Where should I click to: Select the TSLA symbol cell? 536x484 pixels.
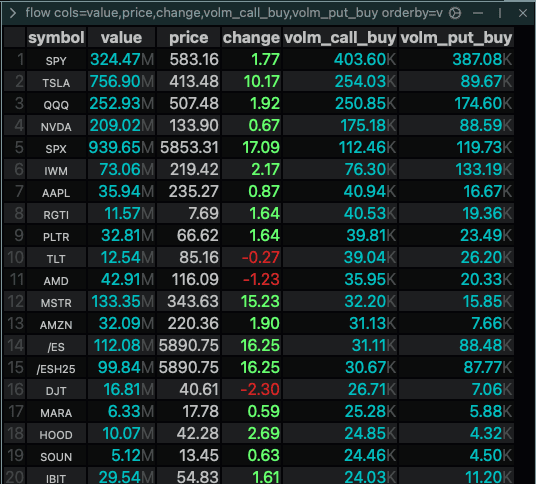[56, 82]
